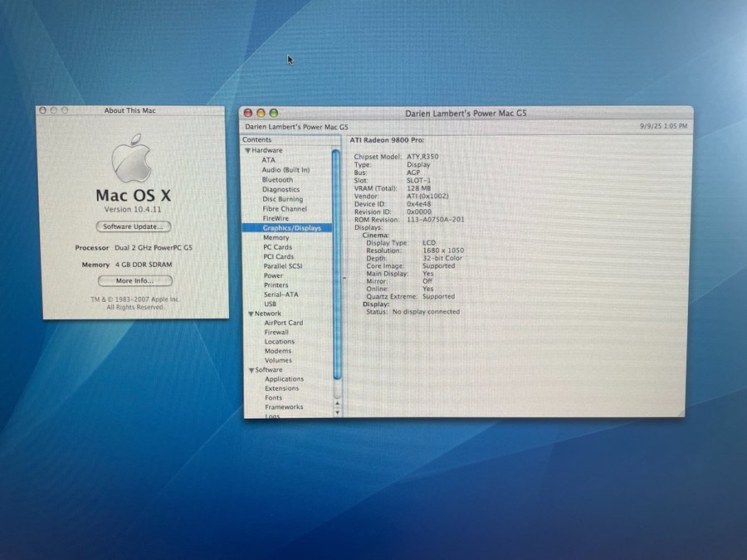Select Parallel SCSI entry
Image resolution: width=747 pixels, height=560 pixels.
tap(282, 266)
